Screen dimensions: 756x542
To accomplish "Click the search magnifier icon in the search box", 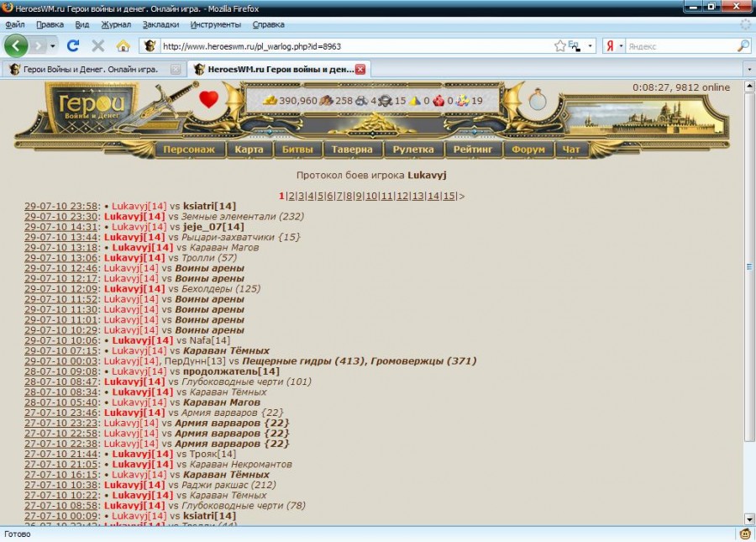I will click(743, 45).
